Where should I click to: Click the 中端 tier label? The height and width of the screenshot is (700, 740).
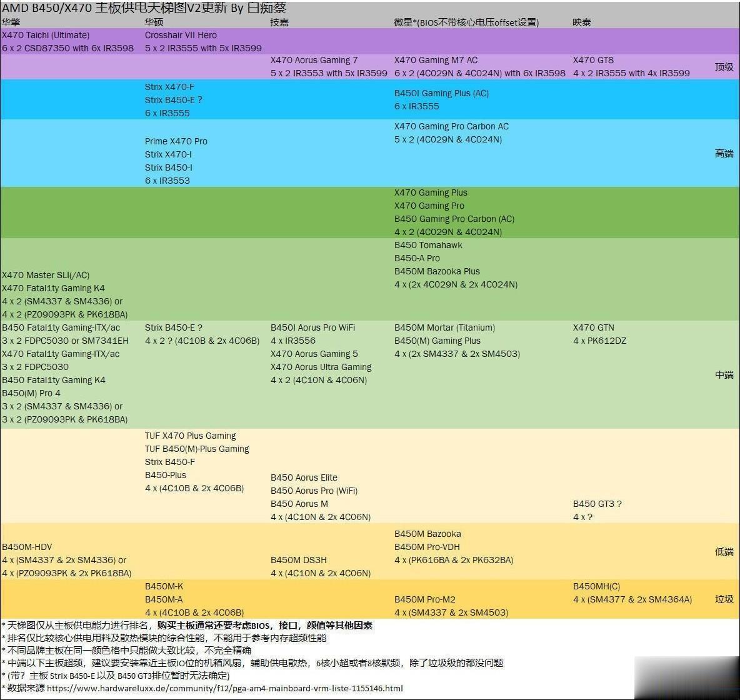pos(724,375)
